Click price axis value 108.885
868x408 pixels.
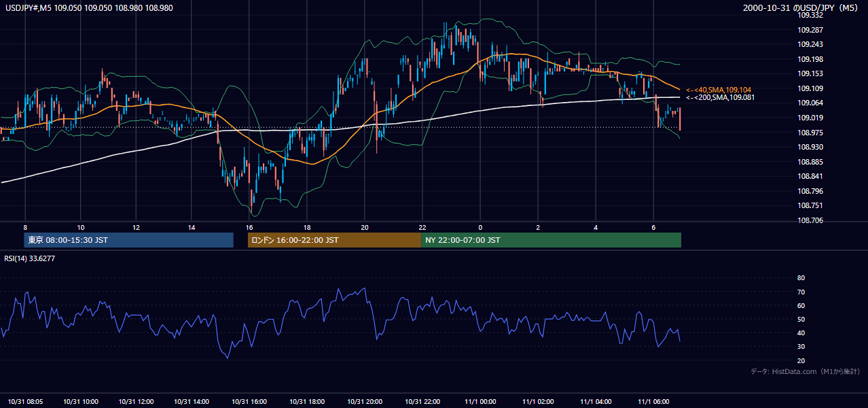pos(810,162)
